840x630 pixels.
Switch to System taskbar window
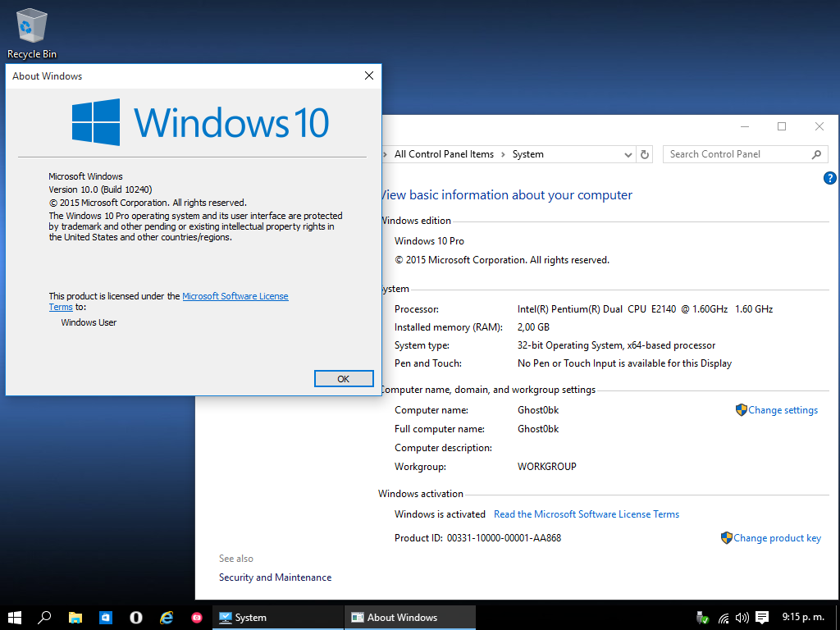click(277, 618)
